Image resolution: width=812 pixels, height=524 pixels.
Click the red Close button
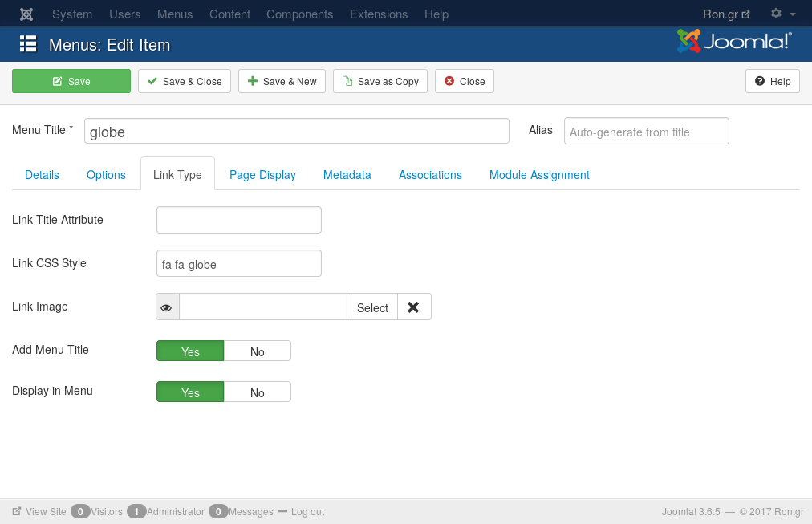[x=465, y=81]
